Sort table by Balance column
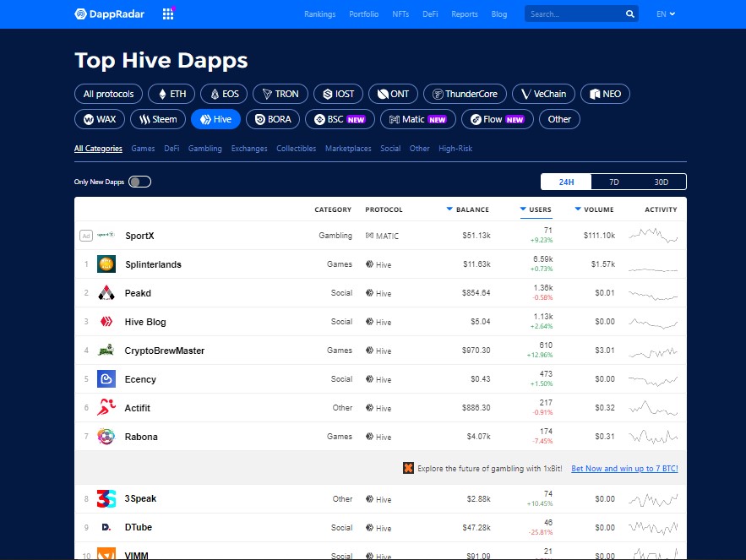Image resolution: width=746 pixels, height=560 pixels. pos(468,209)
